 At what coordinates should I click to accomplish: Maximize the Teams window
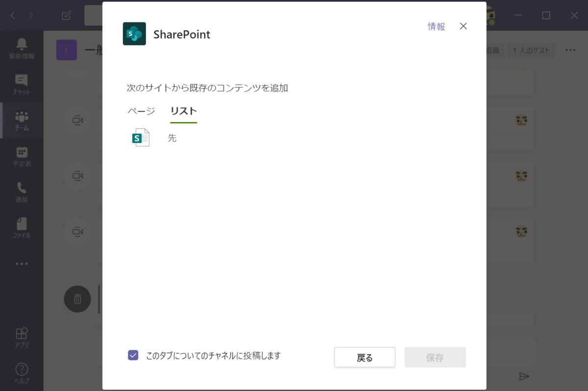coord(546,16)
